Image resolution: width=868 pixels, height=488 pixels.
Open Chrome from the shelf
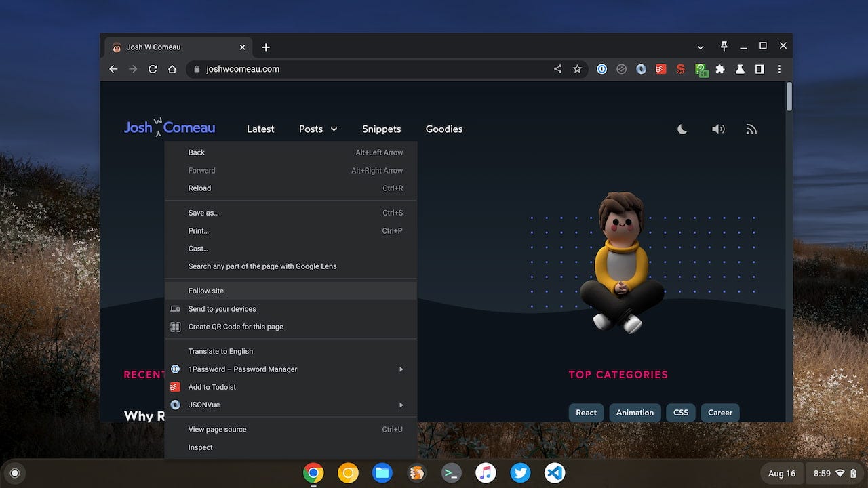313,473
